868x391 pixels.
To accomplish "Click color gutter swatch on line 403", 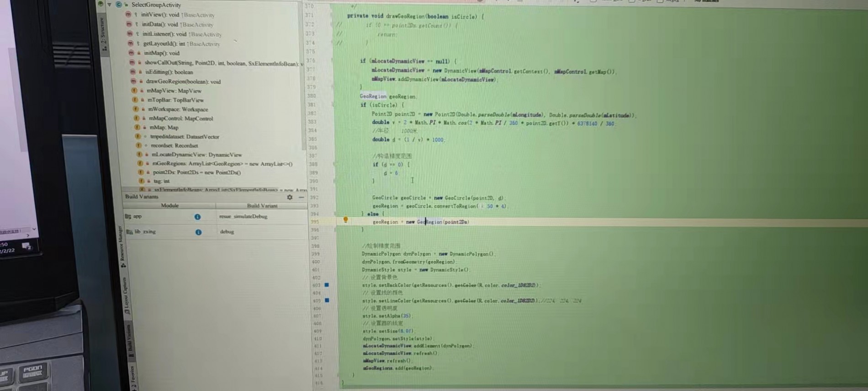I will click(x=327, y=285).
